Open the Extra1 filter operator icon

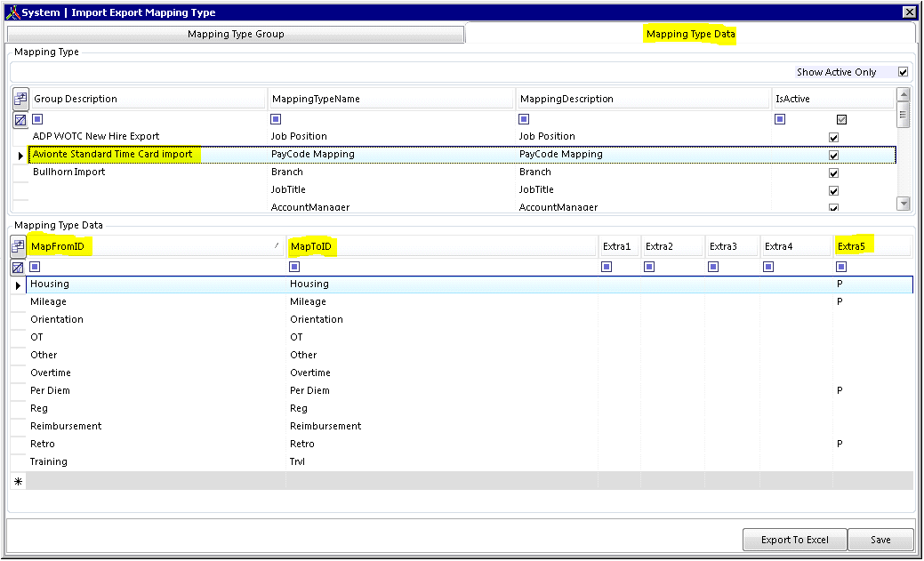[x=607, y=267]
